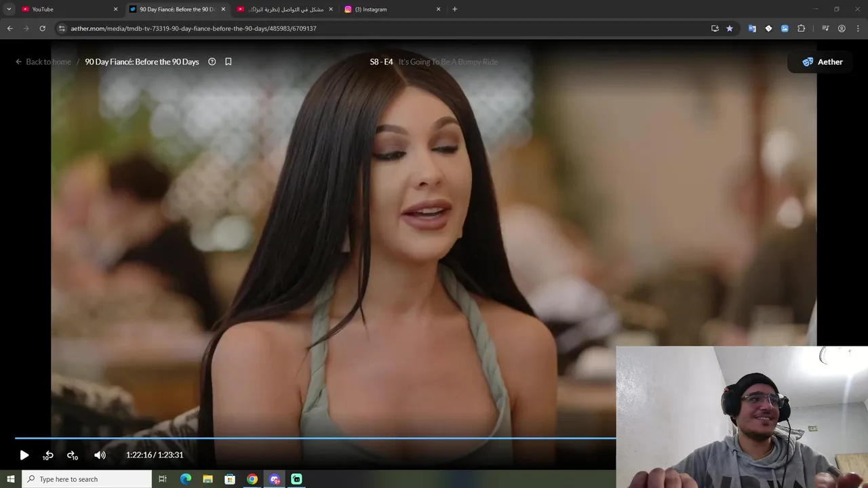This screenshot has width=868, height=488.
Task: Bookmark this show
Action: coord(229,62)
